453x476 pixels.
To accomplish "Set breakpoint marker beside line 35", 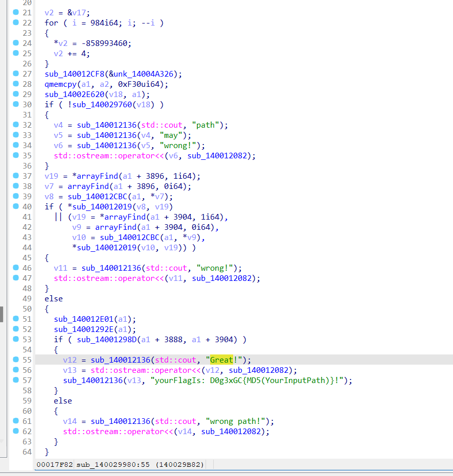I will point(16,155).
